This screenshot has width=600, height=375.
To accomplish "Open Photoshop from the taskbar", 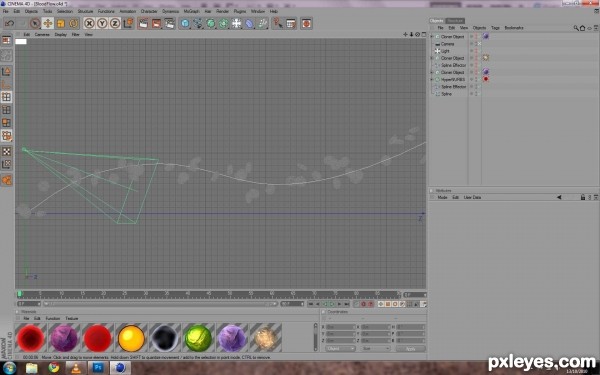I will pyautogui.click(x=98, y=368).
